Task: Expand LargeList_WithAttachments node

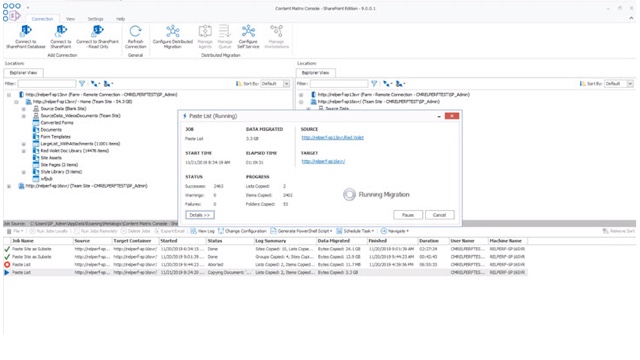Action: point(24,144)
